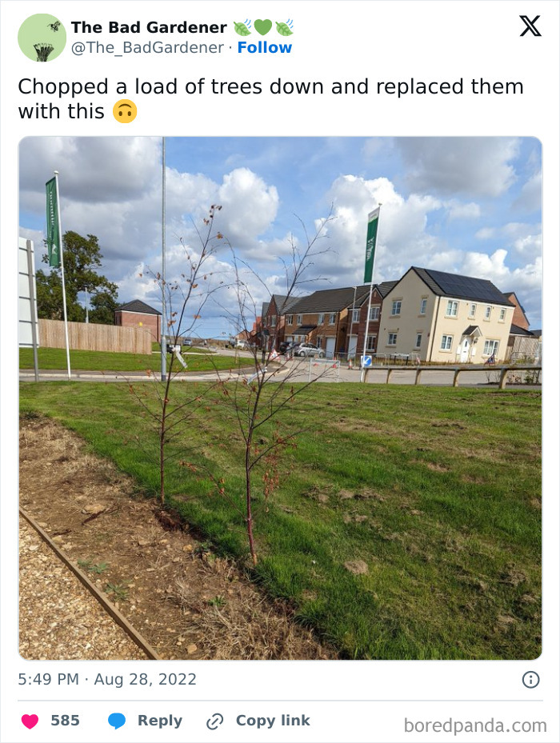Click the left leaf emoji beside name
Viewport: 560px width, 743px height.
click(242, 27)
